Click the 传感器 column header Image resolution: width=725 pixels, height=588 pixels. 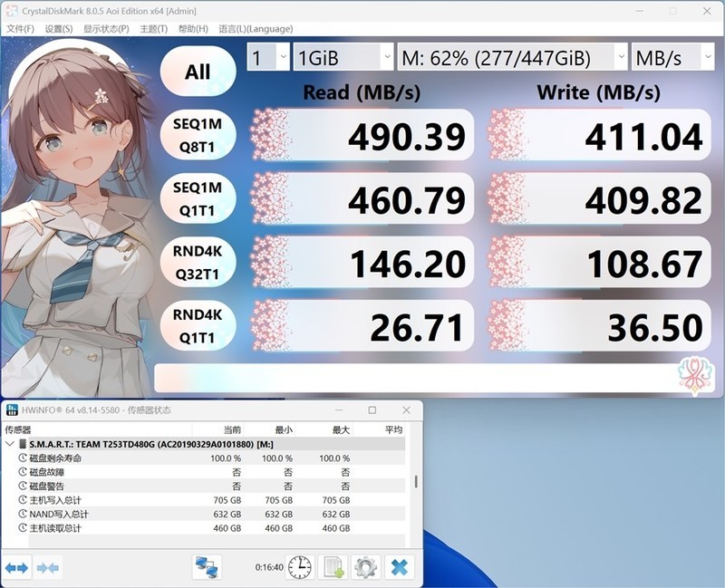coord(97,430)
